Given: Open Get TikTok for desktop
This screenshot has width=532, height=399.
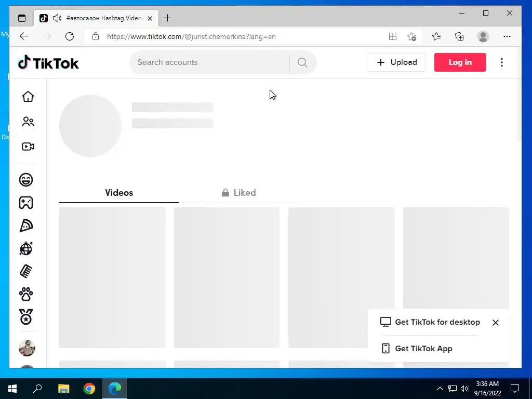Looking at the screenshot, I should [430, 322].
